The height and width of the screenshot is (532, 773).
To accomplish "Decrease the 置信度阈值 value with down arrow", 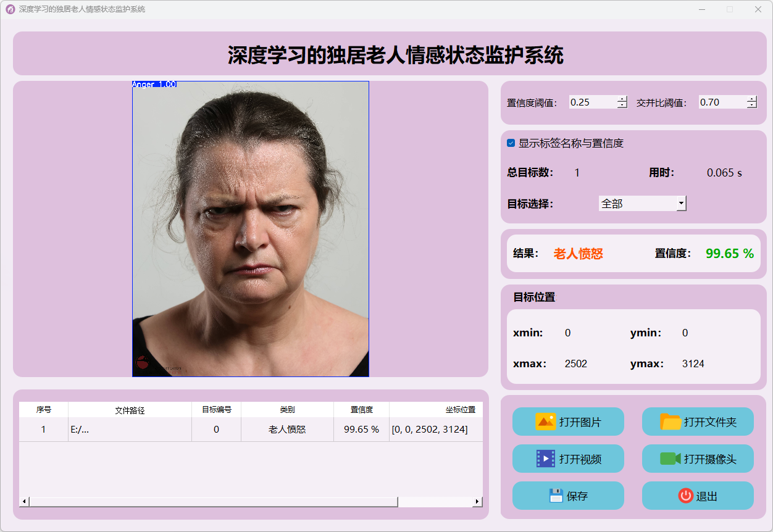I will 622,106.
